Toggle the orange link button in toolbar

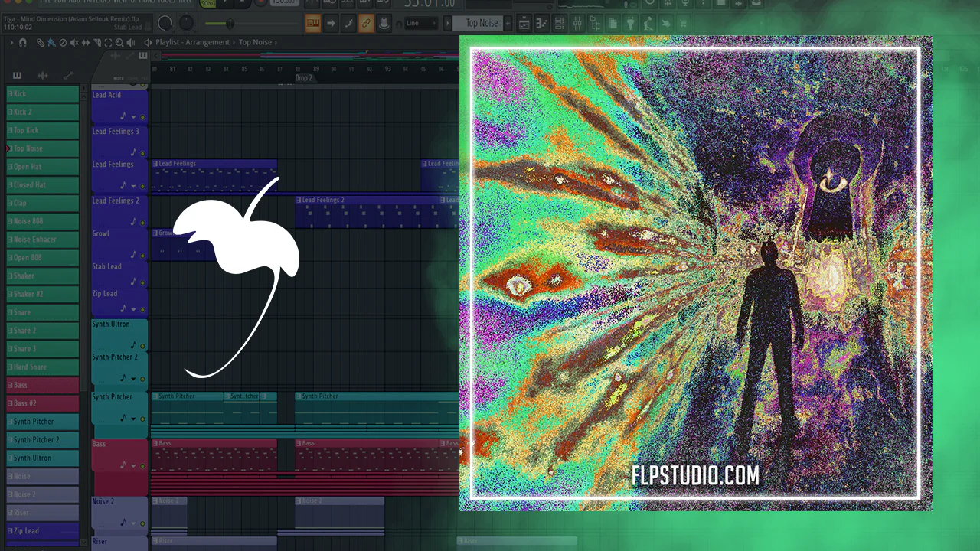(x=366, y=23)
